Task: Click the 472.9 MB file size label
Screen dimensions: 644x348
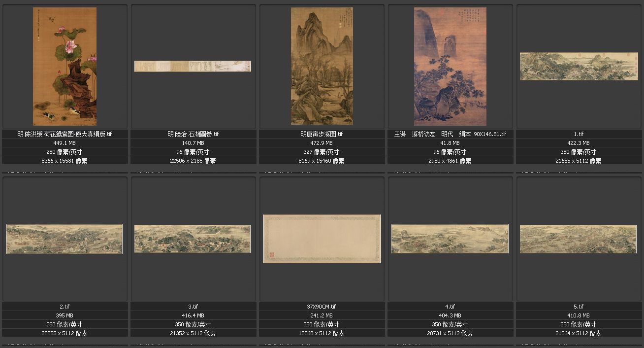Action: click(x=322, y=143)
